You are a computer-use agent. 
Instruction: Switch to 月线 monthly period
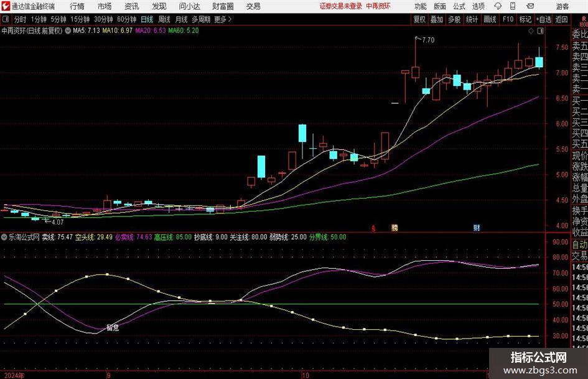pos(181,19)
